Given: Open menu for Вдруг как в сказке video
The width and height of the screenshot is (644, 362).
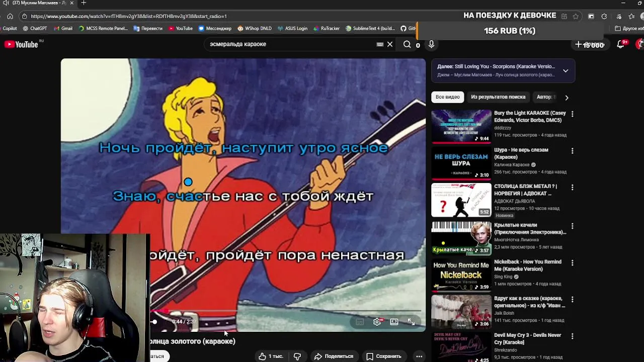Looking at the screenshot, I should (x=572, y=300).
